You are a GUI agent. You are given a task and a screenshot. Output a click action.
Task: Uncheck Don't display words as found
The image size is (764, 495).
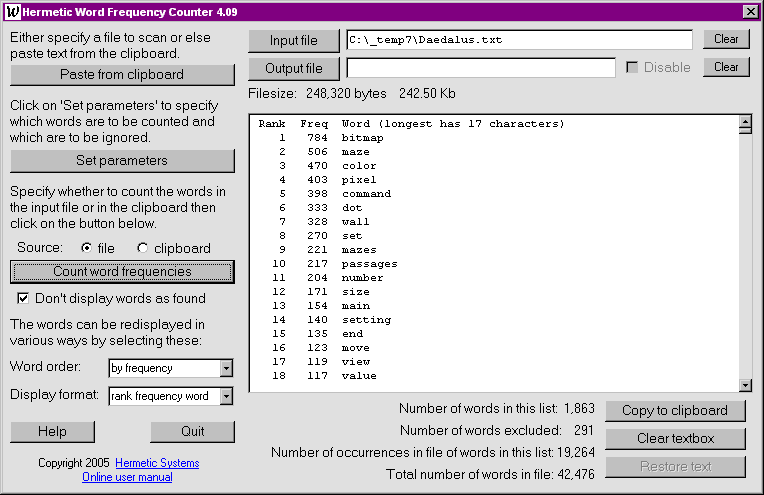pyautogui.click(x=23, y=298)
